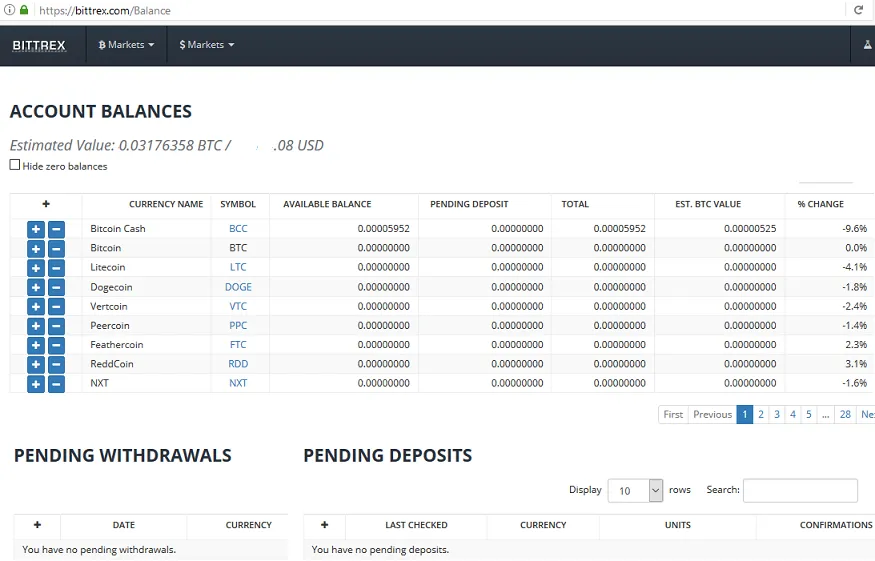Screen dimensions: 875x561
Task: Click the withdraw minus icon for Bitcoin Cash
Action: pyautogui.click(x=56, y=229)
